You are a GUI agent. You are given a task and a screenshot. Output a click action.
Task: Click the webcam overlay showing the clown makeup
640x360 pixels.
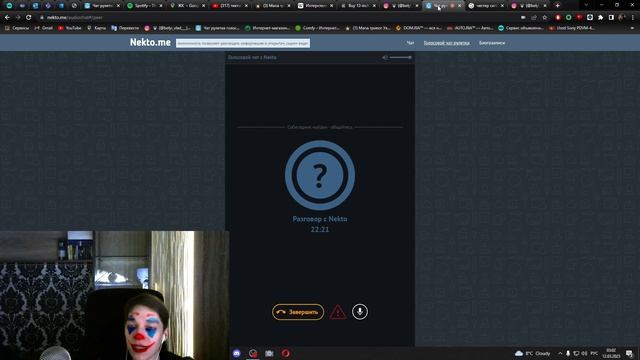click(114, 296)
